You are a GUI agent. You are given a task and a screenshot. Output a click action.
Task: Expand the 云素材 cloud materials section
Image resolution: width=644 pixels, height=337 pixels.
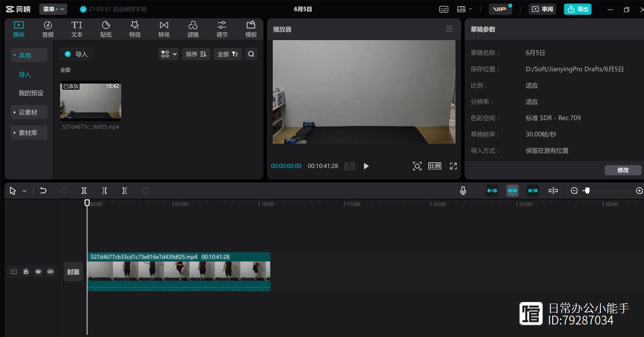[29, 112]
